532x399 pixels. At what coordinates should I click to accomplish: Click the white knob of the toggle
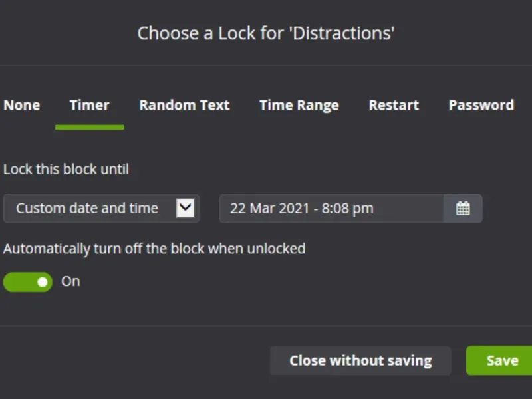pos(43,282)
